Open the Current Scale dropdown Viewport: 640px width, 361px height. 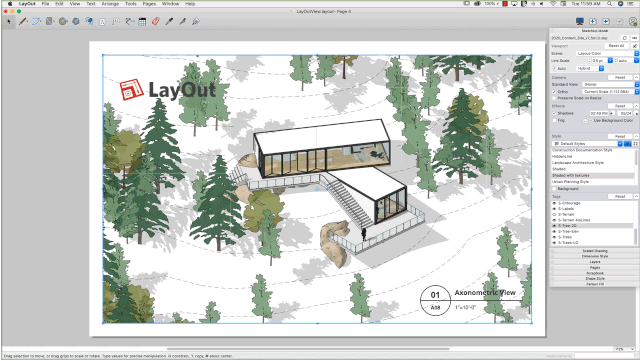(x=610, y=92)
